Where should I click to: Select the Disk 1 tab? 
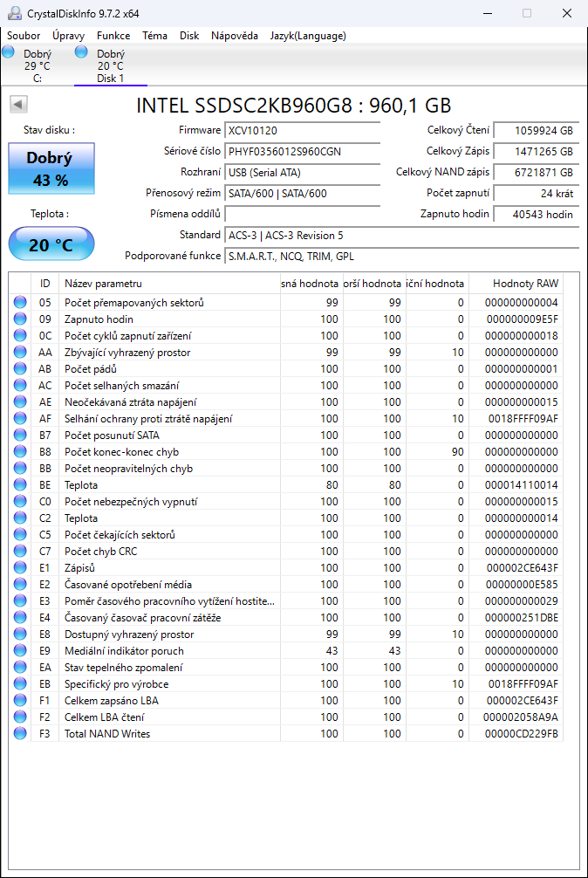pyautogui.click(x=111, y=66)
